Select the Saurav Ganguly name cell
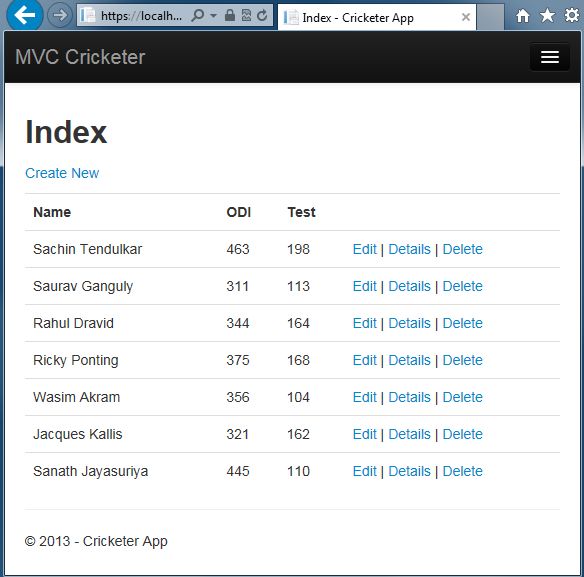The height and width of the screenshot is (577, 584). 83,286
